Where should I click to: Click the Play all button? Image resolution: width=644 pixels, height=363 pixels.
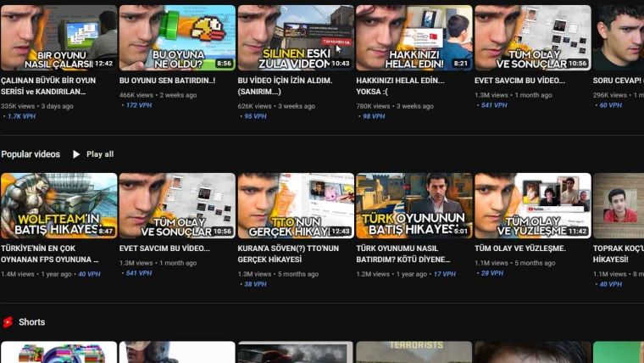point(93,154)
